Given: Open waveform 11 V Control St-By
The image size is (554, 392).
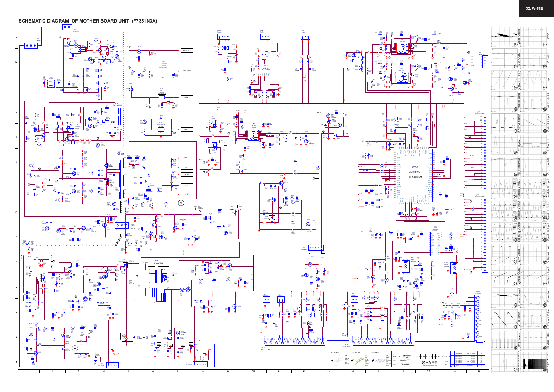Looking at the screenshot, I should [505, 80].
